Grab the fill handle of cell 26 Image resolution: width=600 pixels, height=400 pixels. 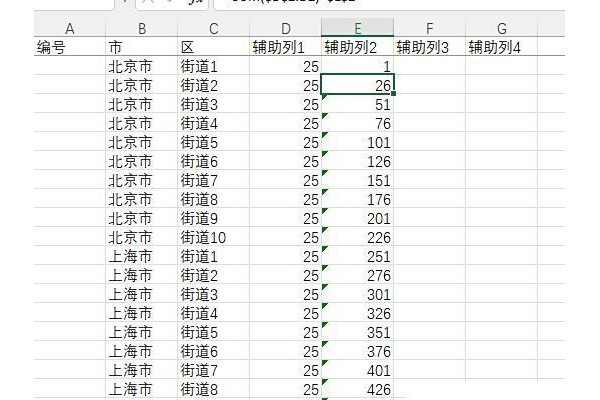click(x=393, y=93)
